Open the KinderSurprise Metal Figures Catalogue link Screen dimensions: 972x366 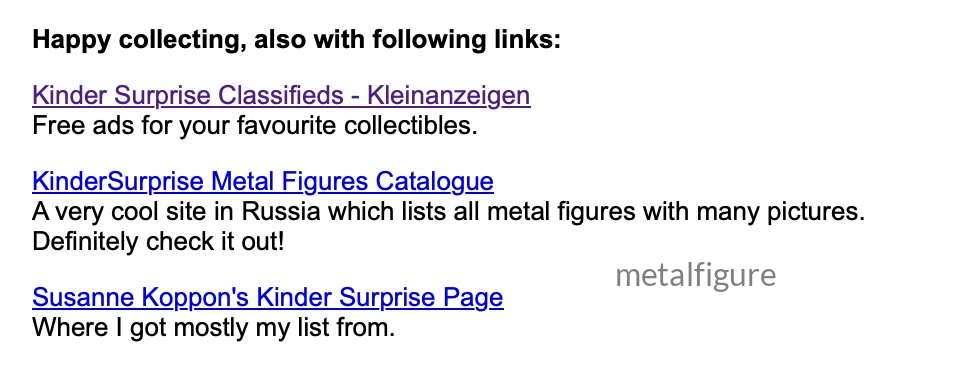click(263, 182)
